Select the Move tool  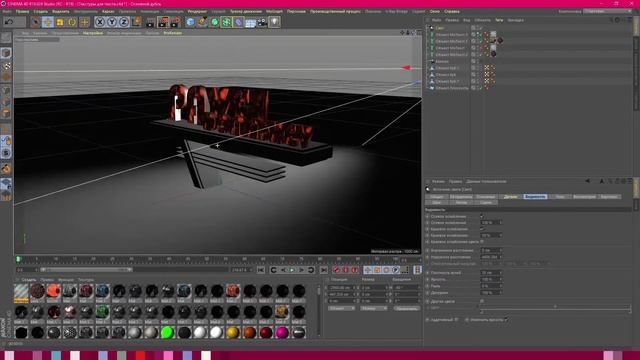tap(47, 22)
